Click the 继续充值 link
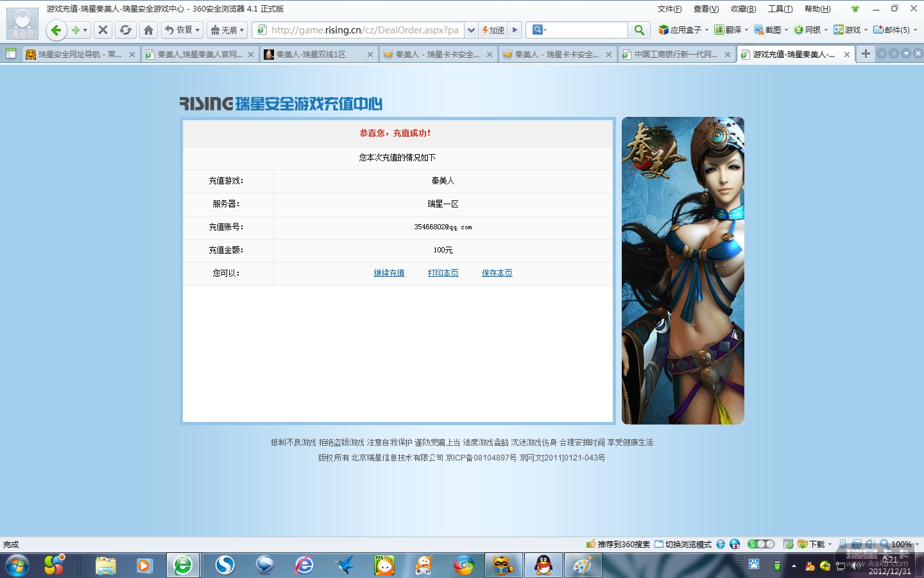Image resolution: width=924 pixels, height=578 pixels. 389,273
